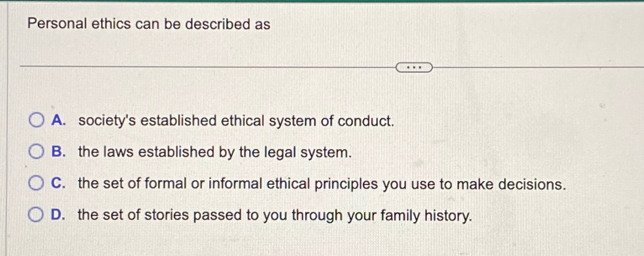Click the answer label letter A
This screenshot has height=256, width=644.
pos(58,121)
